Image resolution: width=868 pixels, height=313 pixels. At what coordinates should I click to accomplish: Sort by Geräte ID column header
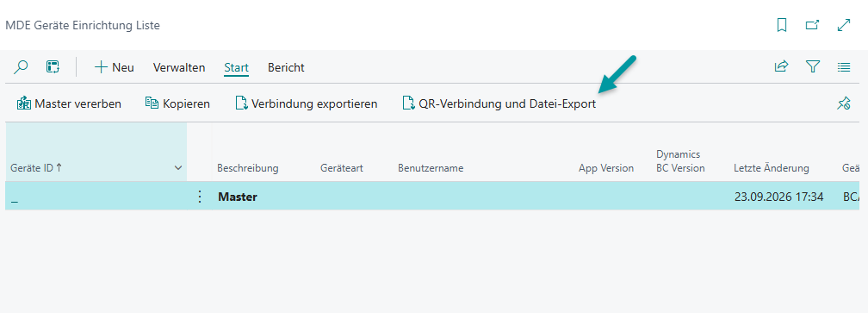click(x=36, y=168)
